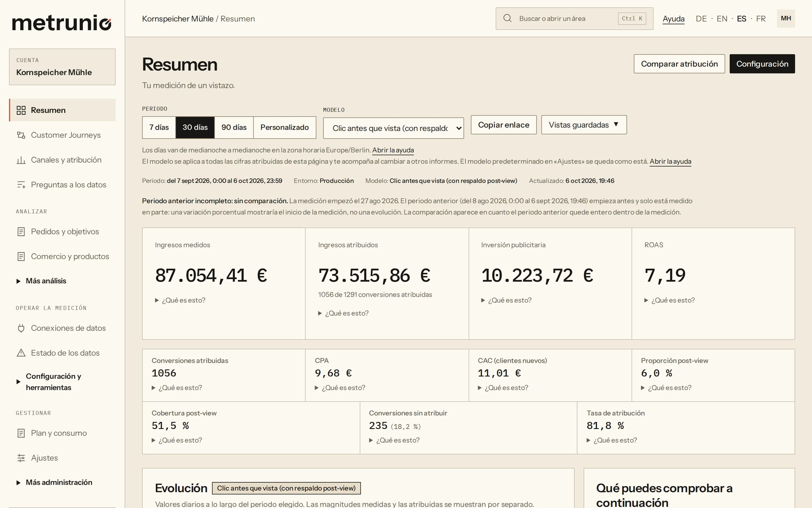The image size is (812, 508).
Task: Click the search magnifier icon
Action: (x=507, y=18)
